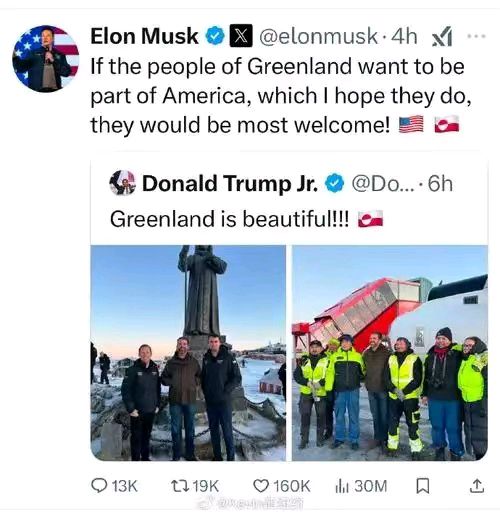
Task: Click the Grok xAI slash icon
Action: (x=442, y=36)
